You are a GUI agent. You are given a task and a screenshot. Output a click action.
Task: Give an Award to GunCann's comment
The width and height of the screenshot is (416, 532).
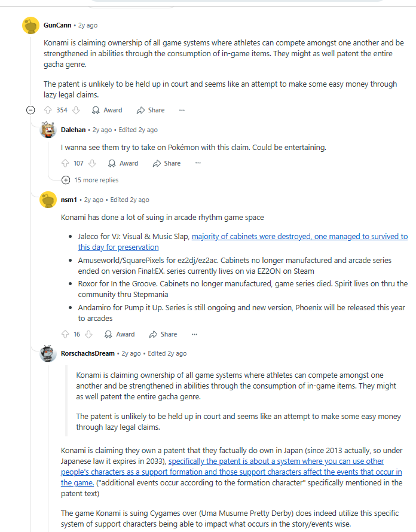click(x=107, y=110)
